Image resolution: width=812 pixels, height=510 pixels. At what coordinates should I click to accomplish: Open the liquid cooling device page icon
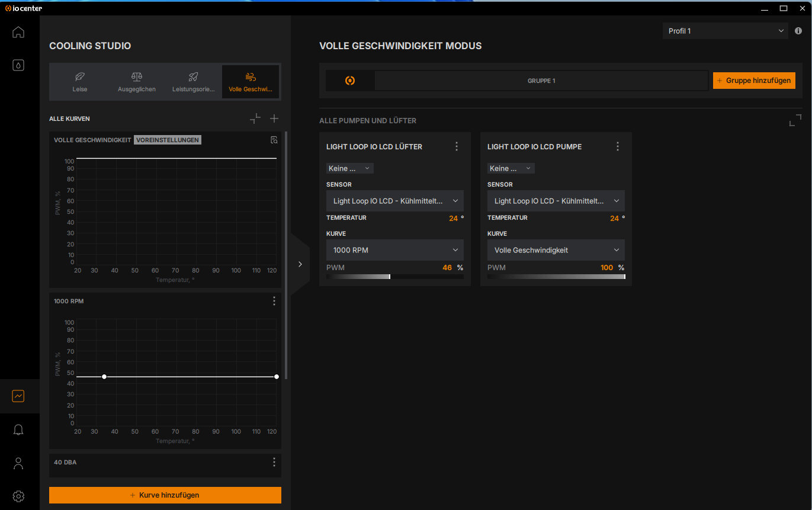pyautogui.click(x=18, y=65)
